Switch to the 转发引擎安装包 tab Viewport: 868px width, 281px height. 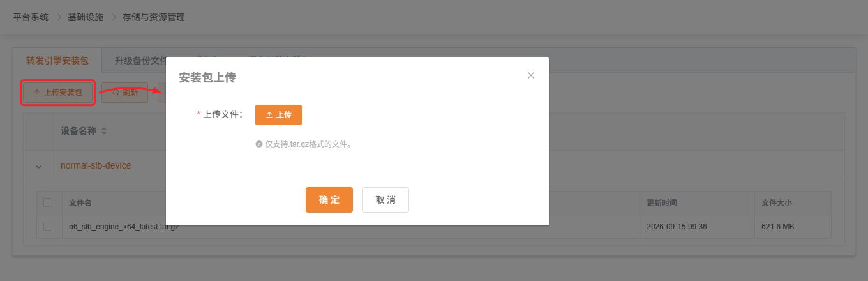click(57, 61)
